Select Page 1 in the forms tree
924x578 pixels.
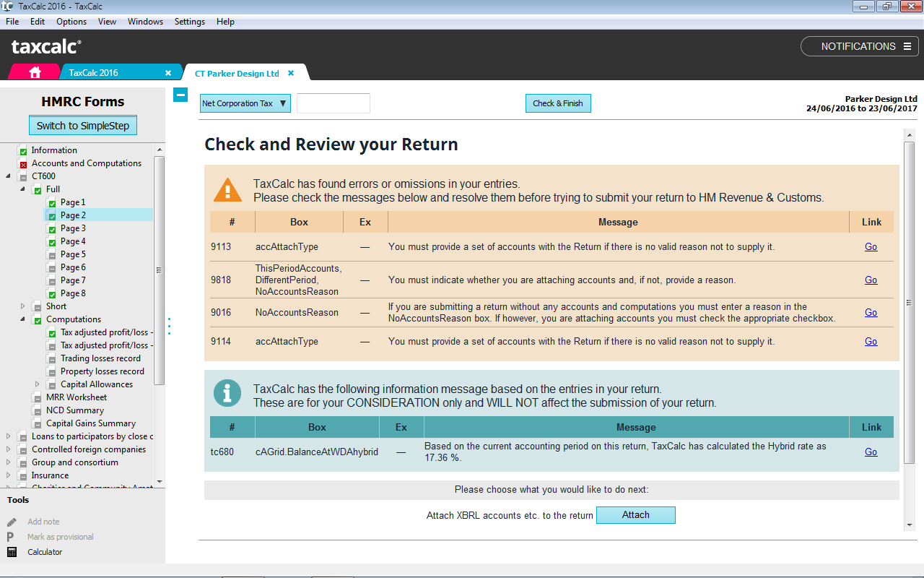(72, 202)
